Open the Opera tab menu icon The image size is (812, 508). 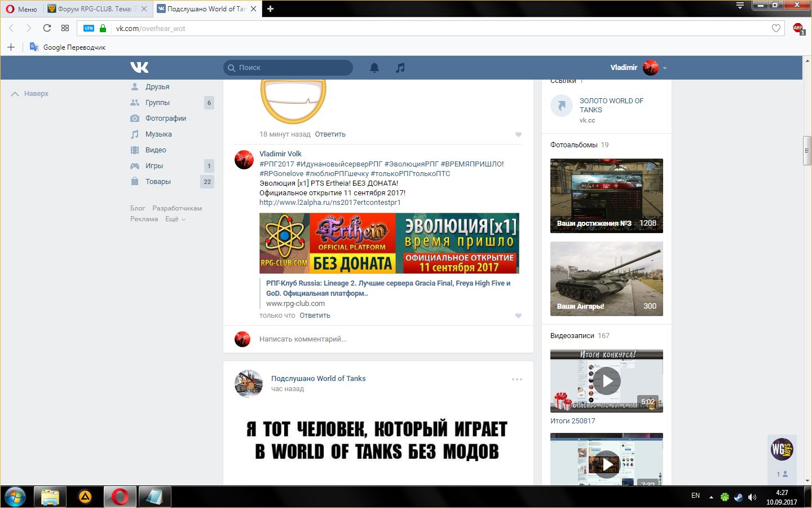pos(740,6)
